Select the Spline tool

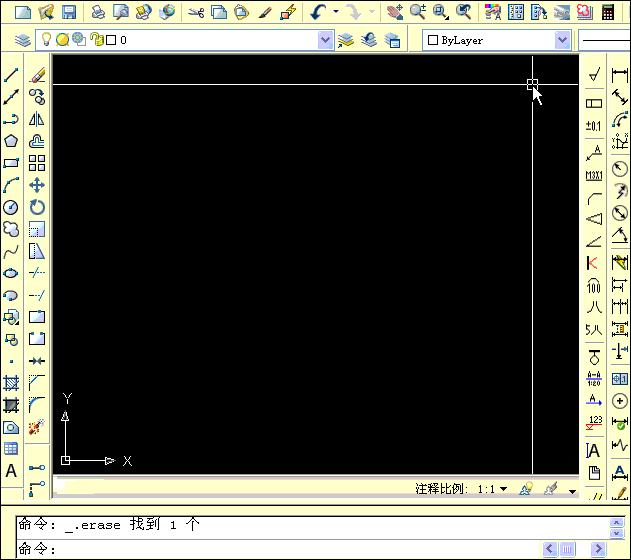pos(11,252)
